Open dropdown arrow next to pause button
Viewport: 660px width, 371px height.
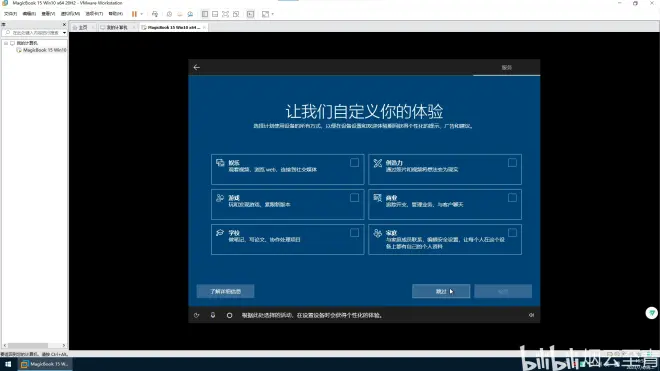click(x=141, y=14)
